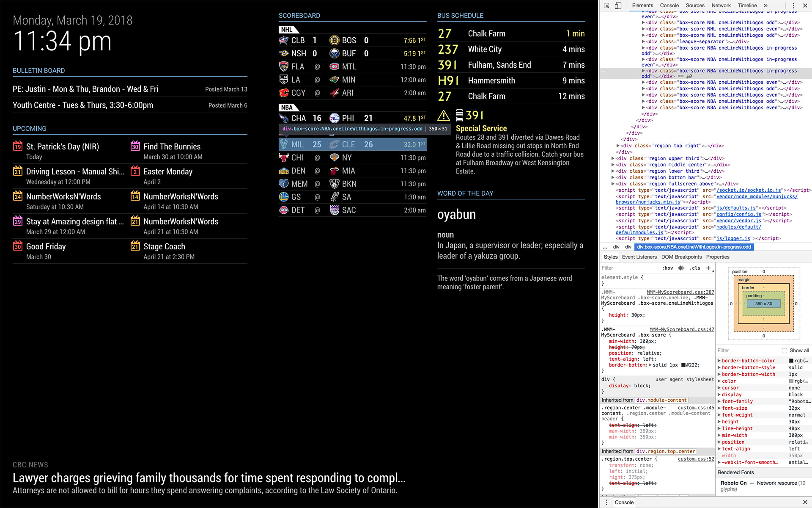Image resolution: width=812 pixels, height=508 pixels.
Task: Click the Calgary Flames logo
Action: pos(284,93)
